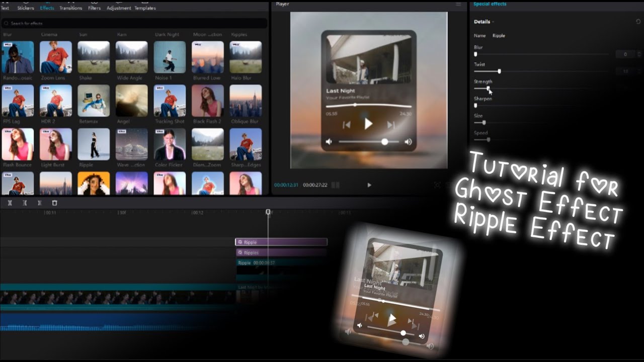
Task: Choose the HDR 2 effect thumbnail
Action: [x=56, y=101]
